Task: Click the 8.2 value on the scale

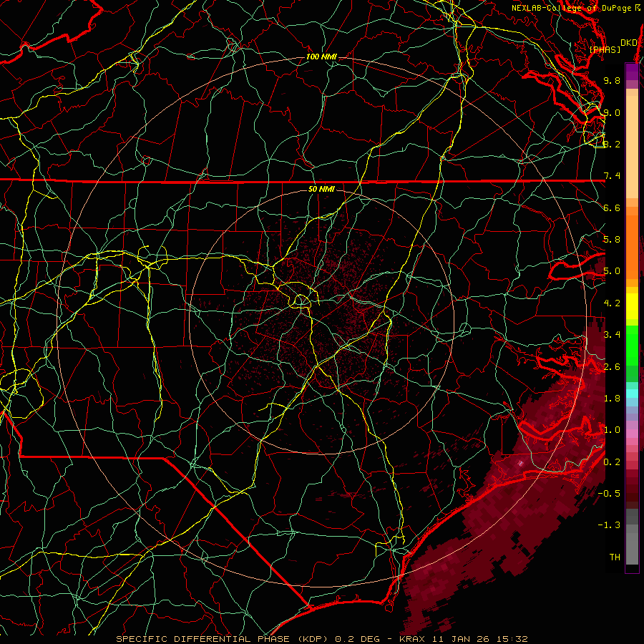Action: click(x=612, y=144)
